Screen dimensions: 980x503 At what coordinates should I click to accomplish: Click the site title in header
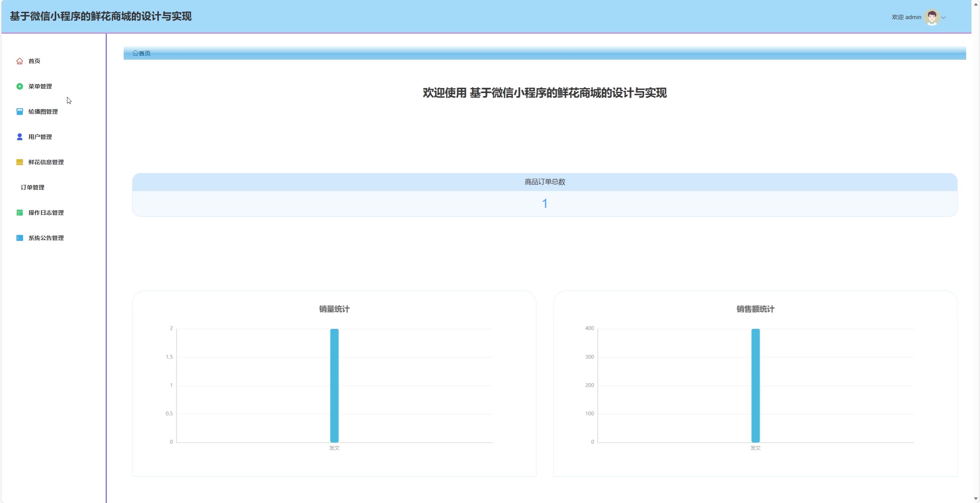(x=101, y=16)
